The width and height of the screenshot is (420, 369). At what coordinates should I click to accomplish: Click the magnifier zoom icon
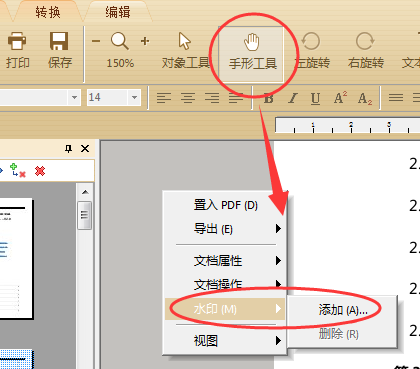click(x=120, y=41)
